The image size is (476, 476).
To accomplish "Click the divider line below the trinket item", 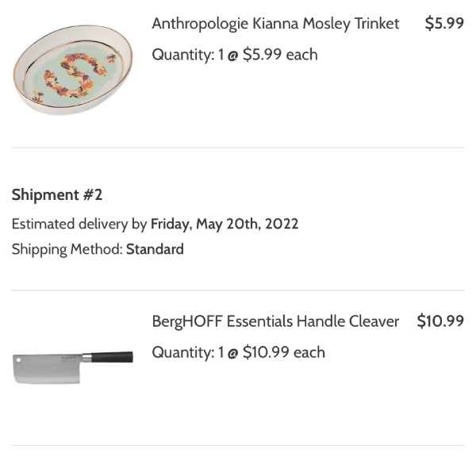I will click(x=238, y=148).
